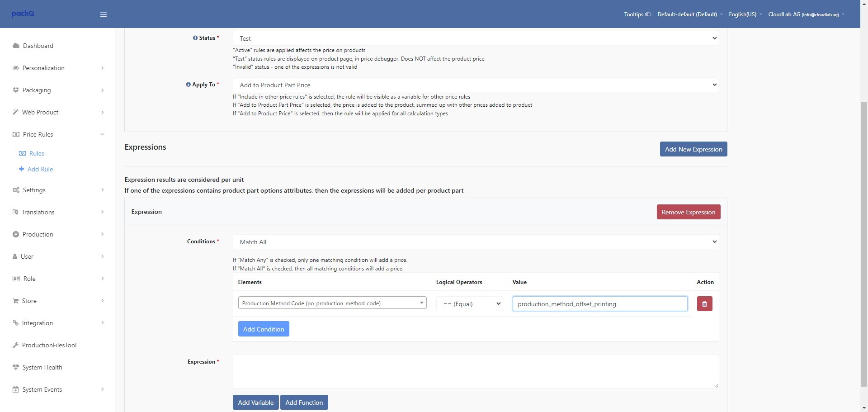Screen dimensions: 868x412
Task: Click the Expression text area
Action: tap(476, 371)
